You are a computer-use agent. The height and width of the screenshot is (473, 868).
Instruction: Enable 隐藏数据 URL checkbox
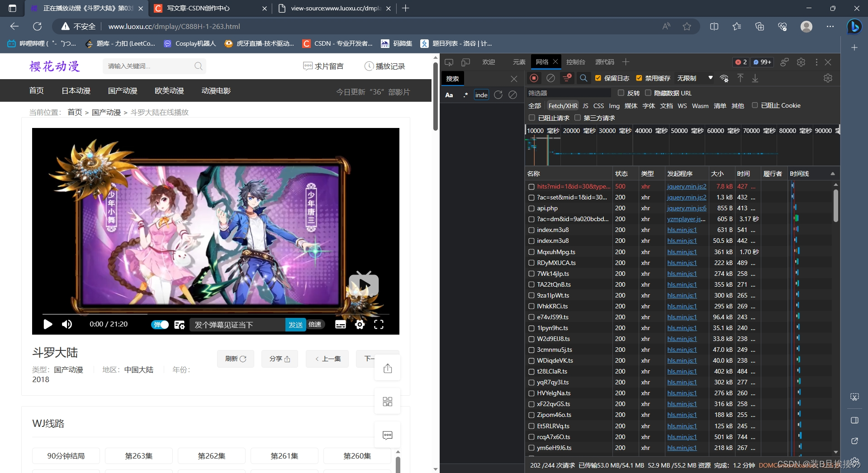pos(648,93)
